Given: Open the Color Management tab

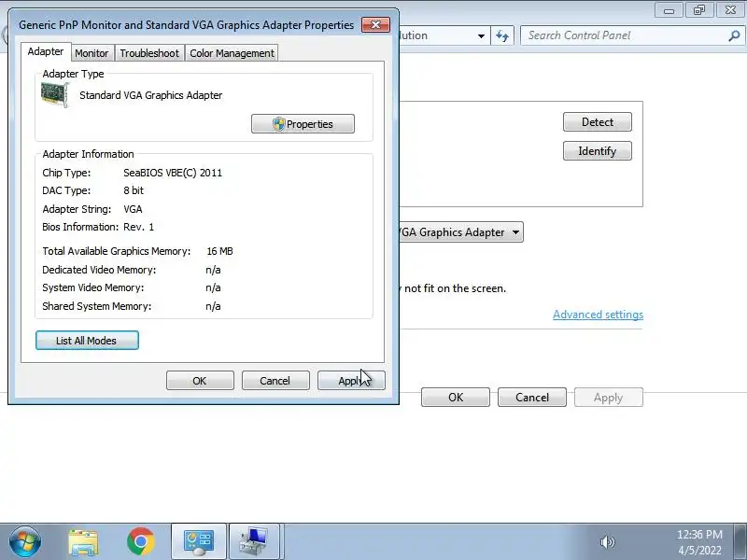Looking at the screenshot, I should [232, 53].
